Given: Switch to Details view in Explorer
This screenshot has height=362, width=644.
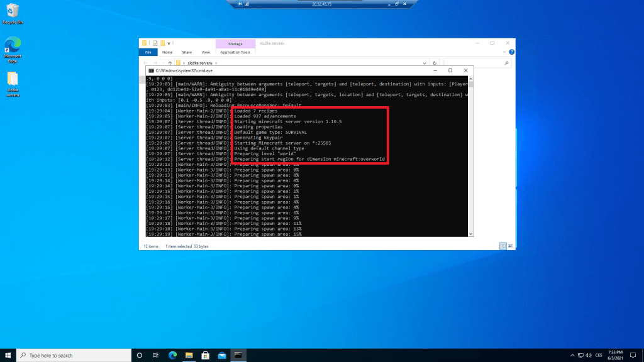Looking at the screenshot, I should 503,246.
